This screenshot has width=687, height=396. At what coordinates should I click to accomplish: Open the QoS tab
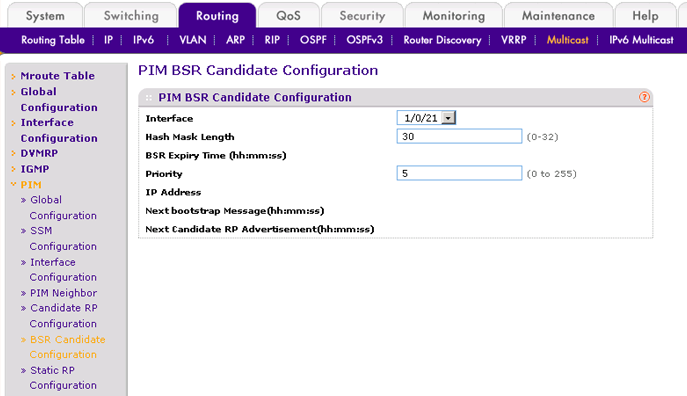click(x=288, y=16)
